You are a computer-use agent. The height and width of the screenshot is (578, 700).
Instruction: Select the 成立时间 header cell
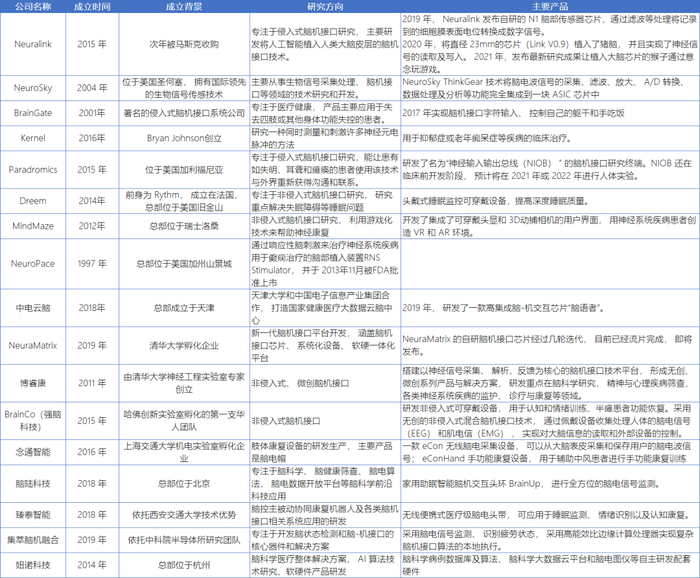tap(92, 6)
